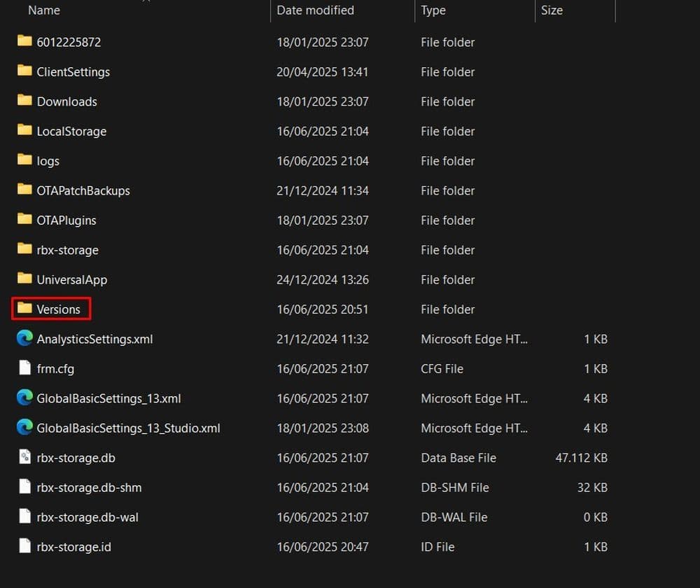Click the Edge icon beside AnalysticsSettings.xml
This screenshot has width=700, height=588.
(x=24, y=339)
